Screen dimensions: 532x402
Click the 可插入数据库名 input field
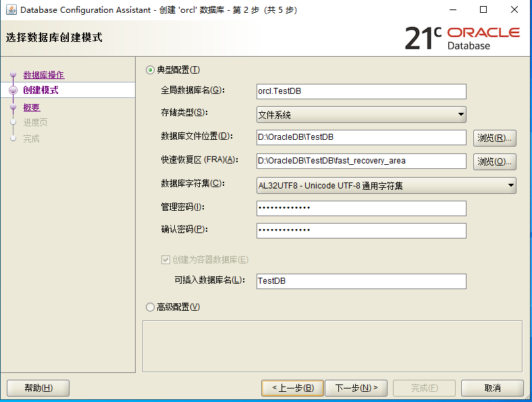point(361,281)
